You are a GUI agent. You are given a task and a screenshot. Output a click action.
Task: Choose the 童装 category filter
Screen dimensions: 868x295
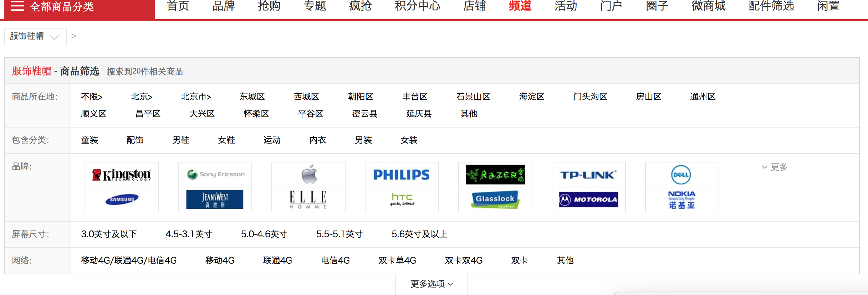pos(90,140)
